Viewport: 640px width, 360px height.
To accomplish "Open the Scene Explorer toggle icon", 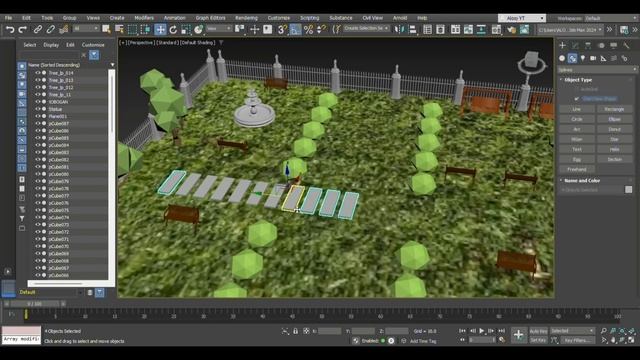I will [x=427, y=29].
